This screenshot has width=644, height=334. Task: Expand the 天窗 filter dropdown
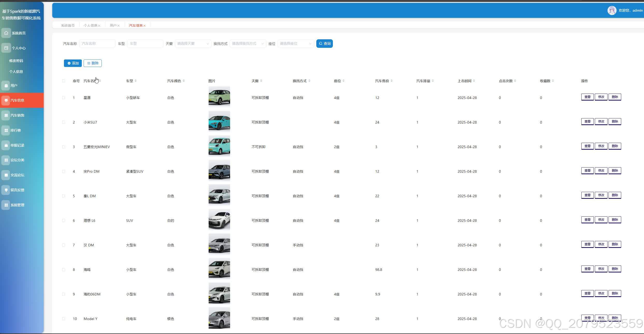pyautogui.click(x=193, y=44)
